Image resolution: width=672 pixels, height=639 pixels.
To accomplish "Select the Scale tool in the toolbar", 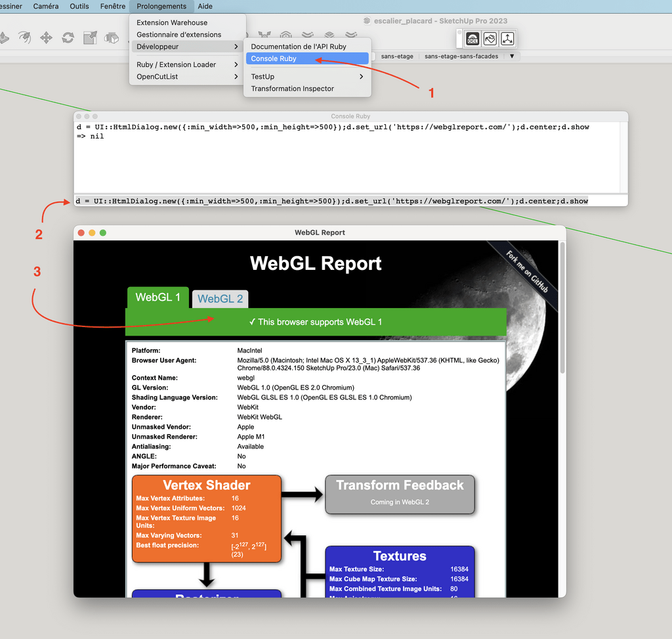I will coord(90,37).
